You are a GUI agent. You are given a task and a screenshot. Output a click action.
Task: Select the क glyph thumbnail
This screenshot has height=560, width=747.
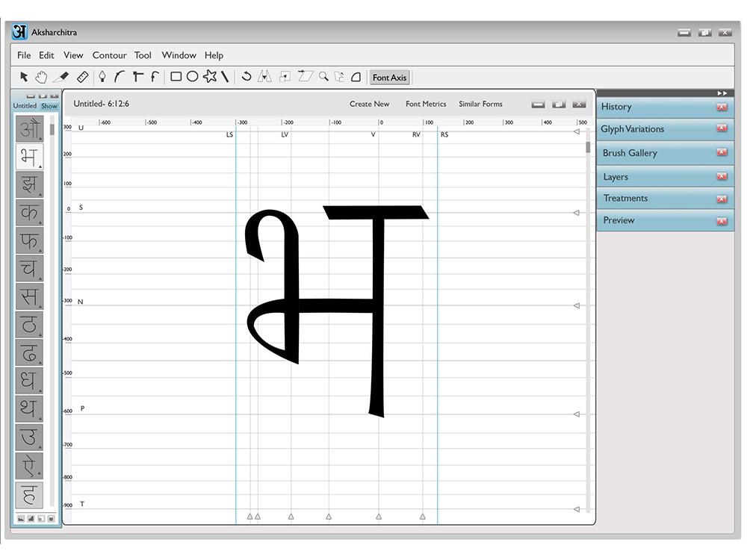click(x=29, y=213)
